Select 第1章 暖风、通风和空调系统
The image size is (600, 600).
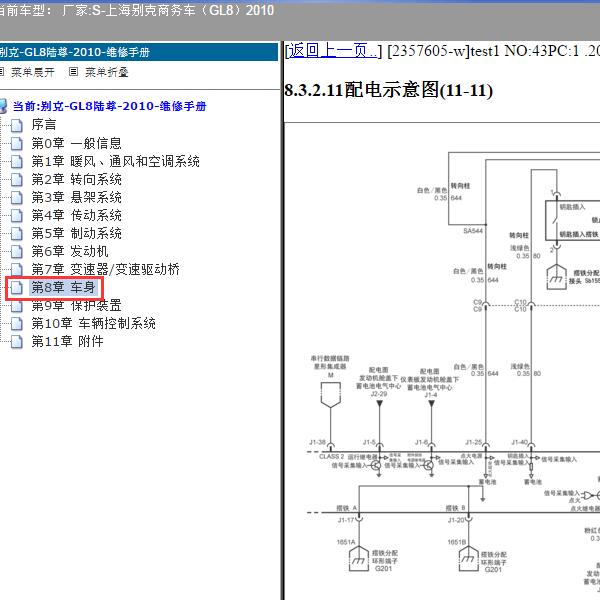[x=116, y=161]
